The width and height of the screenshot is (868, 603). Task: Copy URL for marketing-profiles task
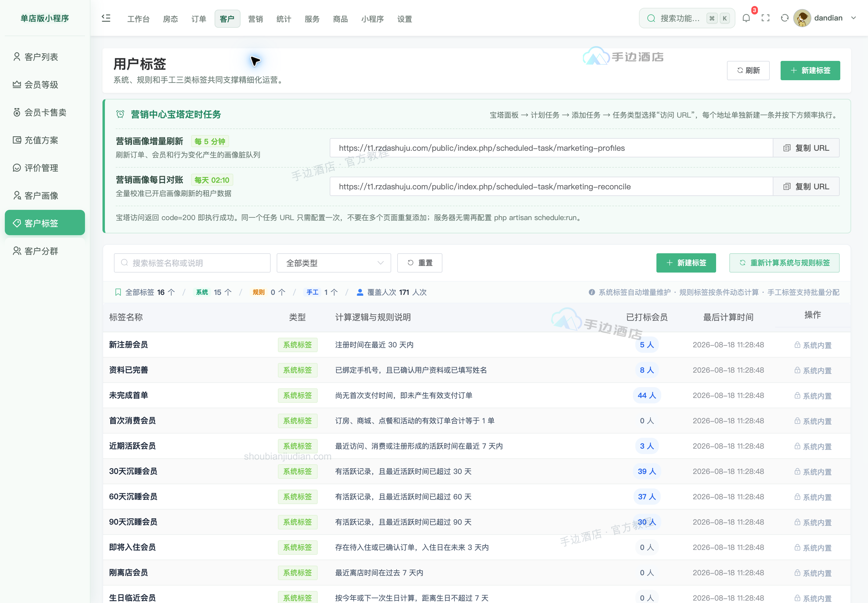pos(806,148)
